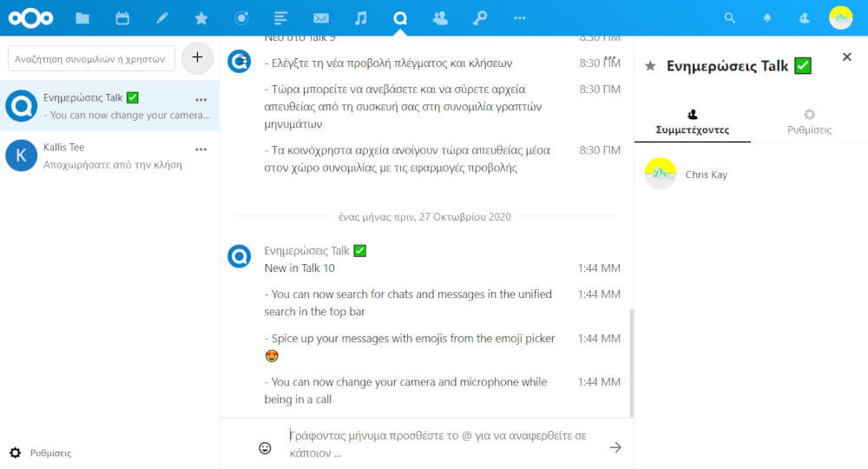Open the emoji picker smiley icon
868x469 pixels.
[x=265, y=448]
